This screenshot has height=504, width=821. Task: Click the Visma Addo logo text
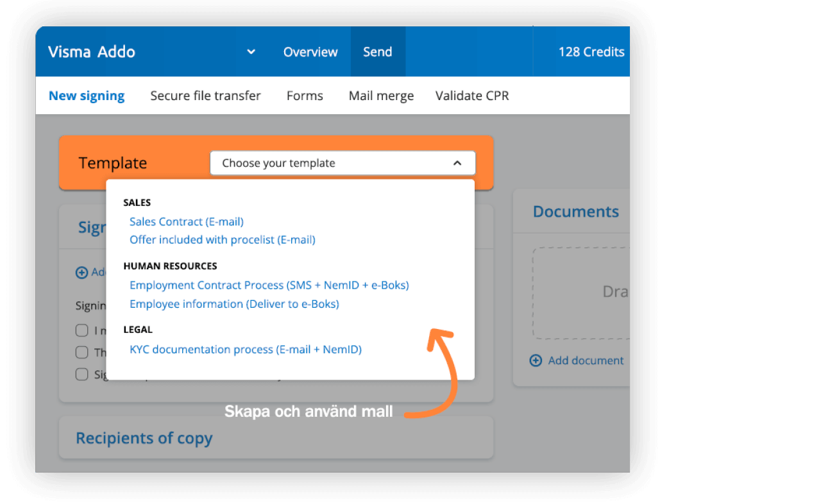92,52
